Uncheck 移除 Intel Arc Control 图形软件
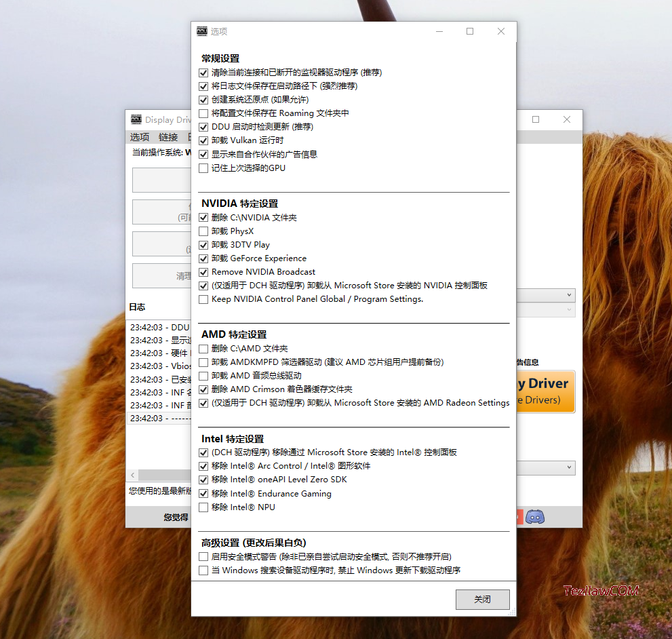Image resolution: width=672 pixels, height=639 pixels. click(x=203, y=467)
